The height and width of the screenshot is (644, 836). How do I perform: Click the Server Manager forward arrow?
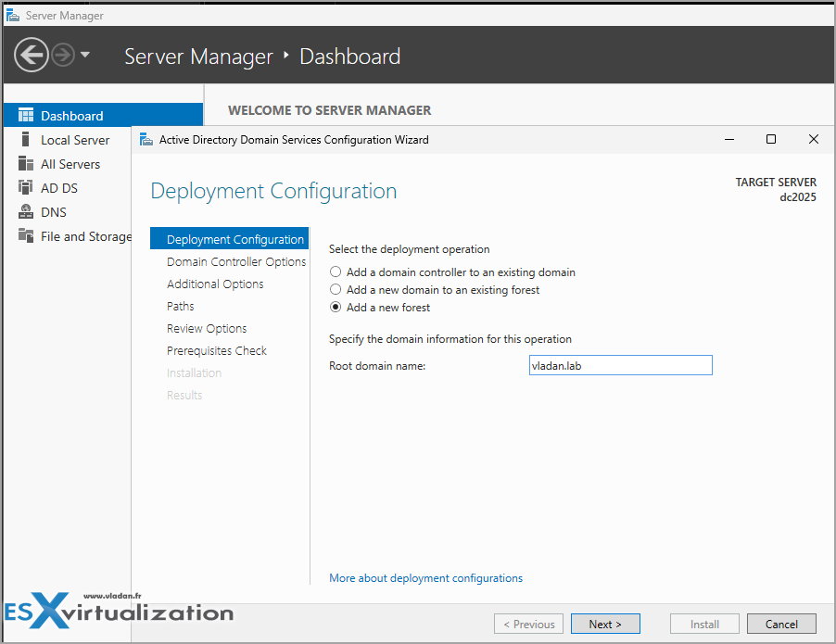click(x=63, y=55)
